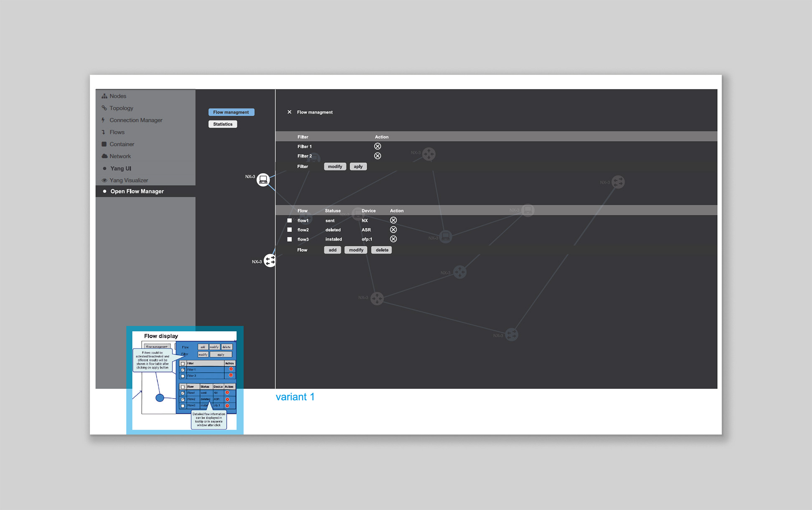Click delete icon in flow3 row
This screenshot has height=510, width=812.
tap(393, 239)
